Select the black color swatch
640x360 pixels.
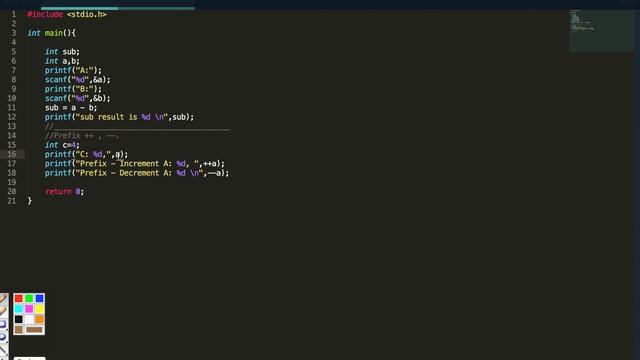pos(18,319)
